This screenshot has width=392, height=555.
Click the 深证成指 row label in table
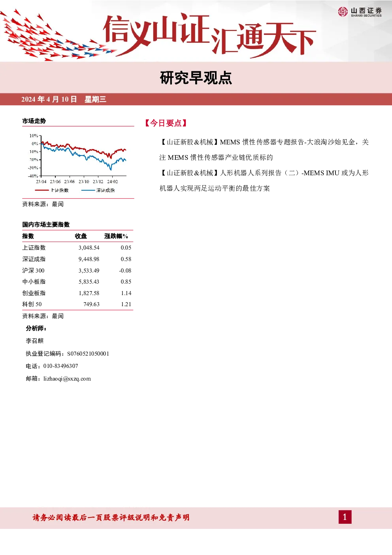click(x=34, y=259)
